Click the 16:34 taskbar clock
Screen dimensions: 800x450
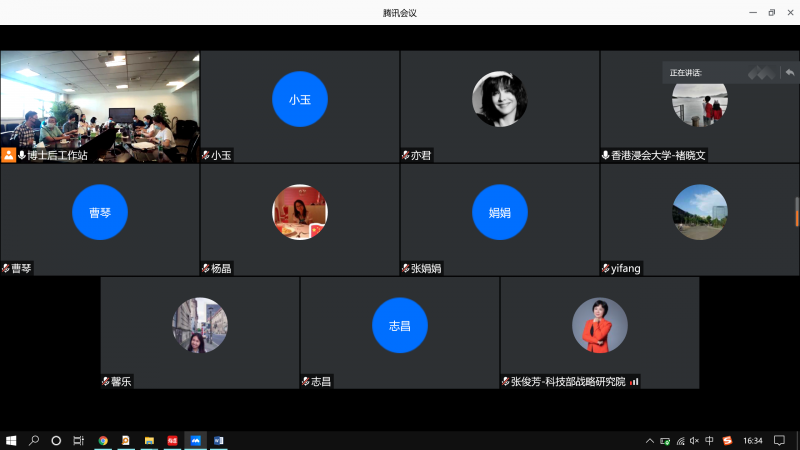pos(753,441)
